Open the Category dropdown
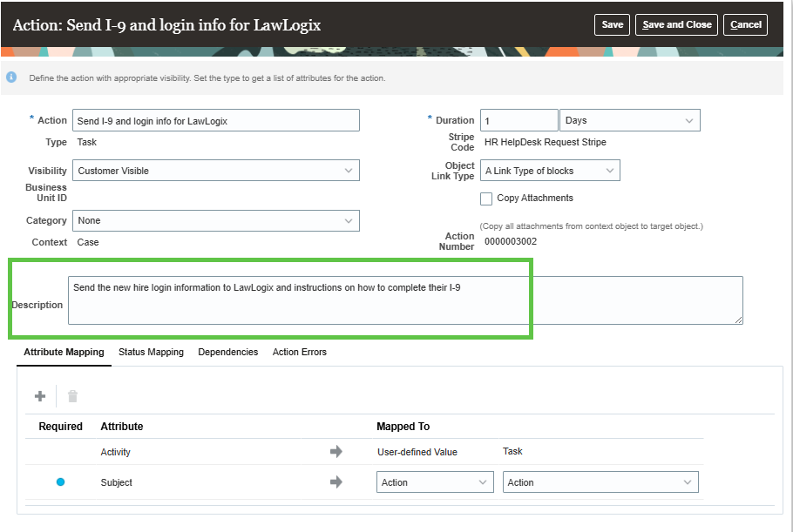This screenshot has height=532, width=793. [216, 221]
